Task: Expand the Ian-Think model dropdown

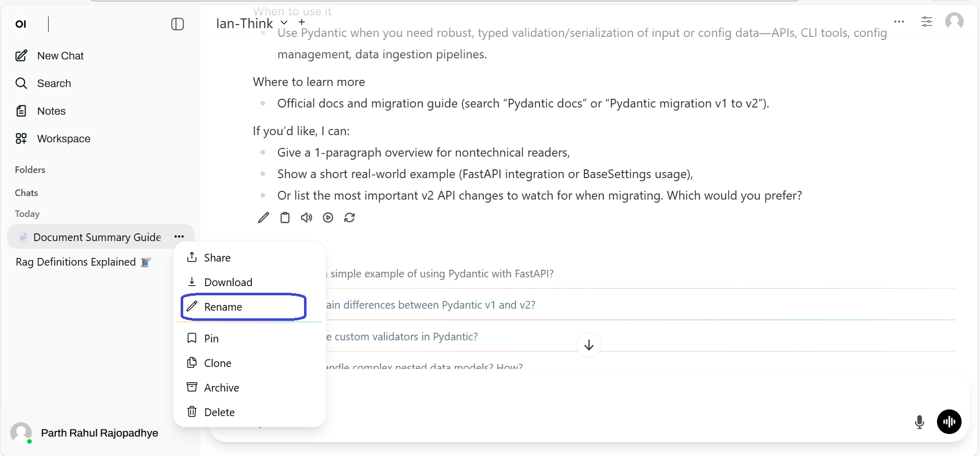Action: [284, 23]
